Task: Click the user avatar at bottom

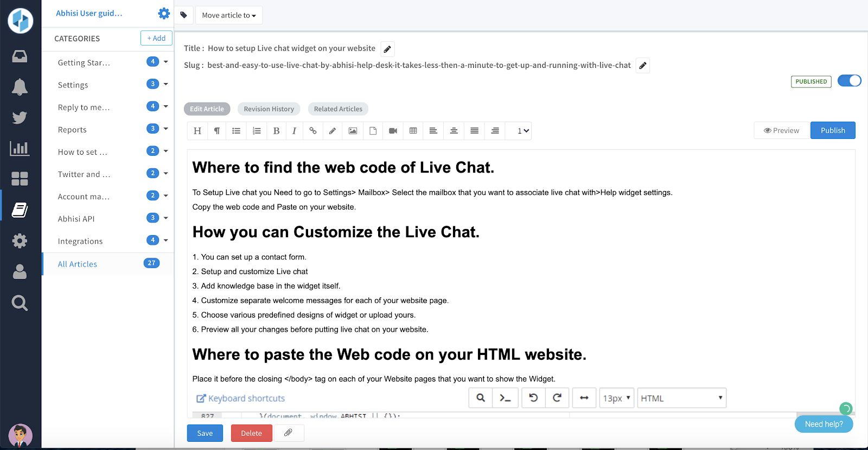Action: point(20,435)
